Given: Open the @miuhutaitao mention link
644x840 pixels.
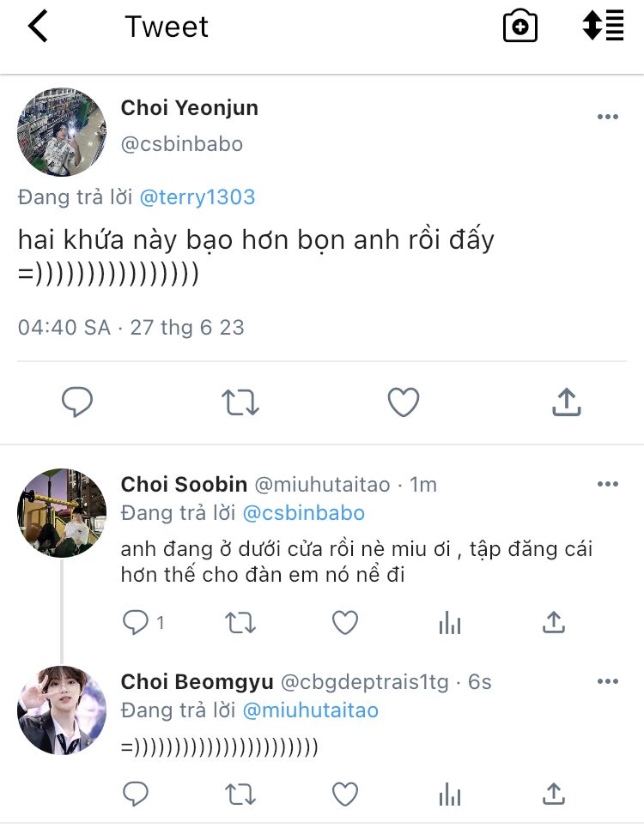Looking at the screenshot, I should [x=310, y=710].
